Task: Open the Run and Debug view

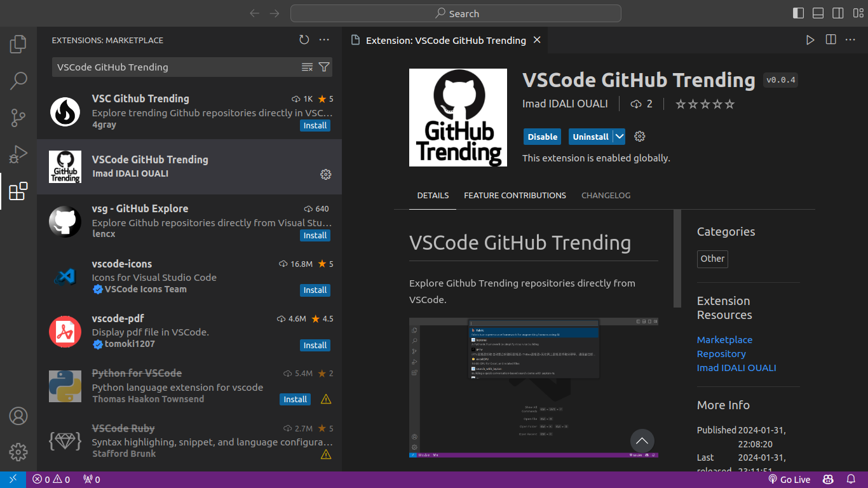Action: click(x=18, y=154)
